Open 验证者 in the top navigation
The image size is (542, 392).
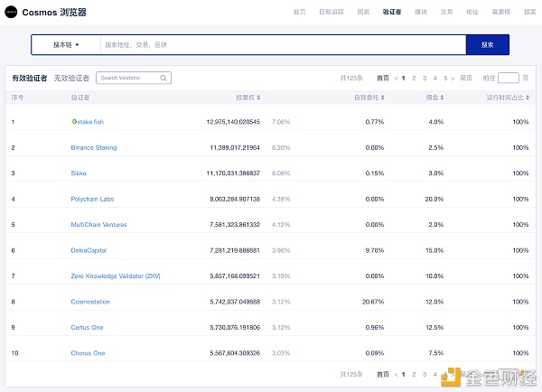coord(392,12)
